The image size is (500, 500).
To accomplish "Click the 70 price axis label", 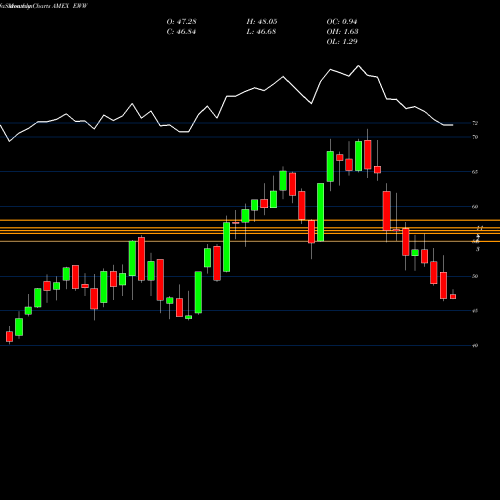I will click(x=475, y=137).
